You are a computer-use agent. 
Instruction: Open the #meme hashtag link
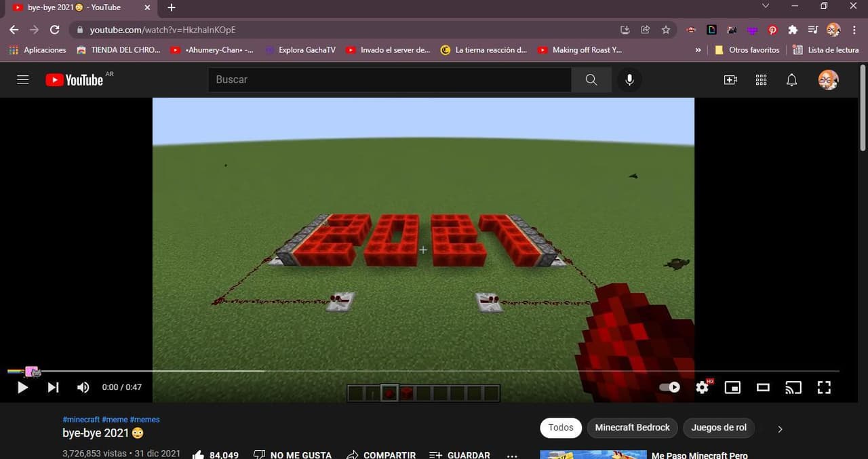115,420
